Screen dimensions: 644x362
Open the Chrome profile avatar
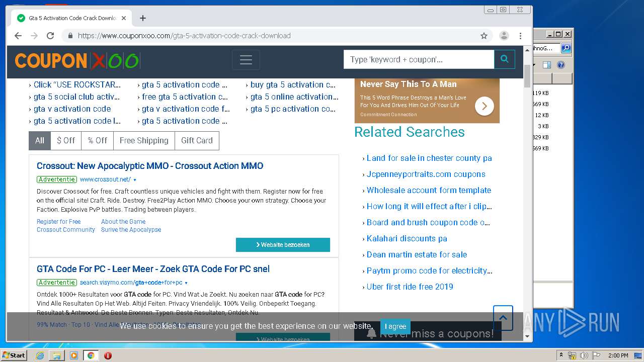coord(504,36)
